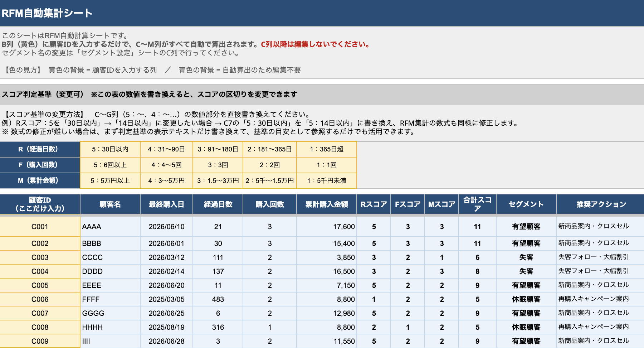Select the スコア判定基準（変更可） heading row
The width and height of the screenshot is (644, 348).
(322, 94)
